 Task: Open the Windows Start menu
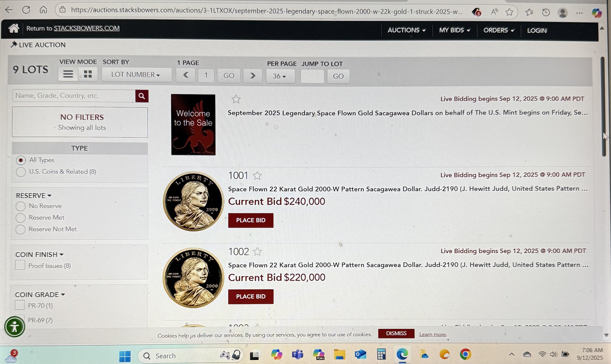(x=125, y=356)
